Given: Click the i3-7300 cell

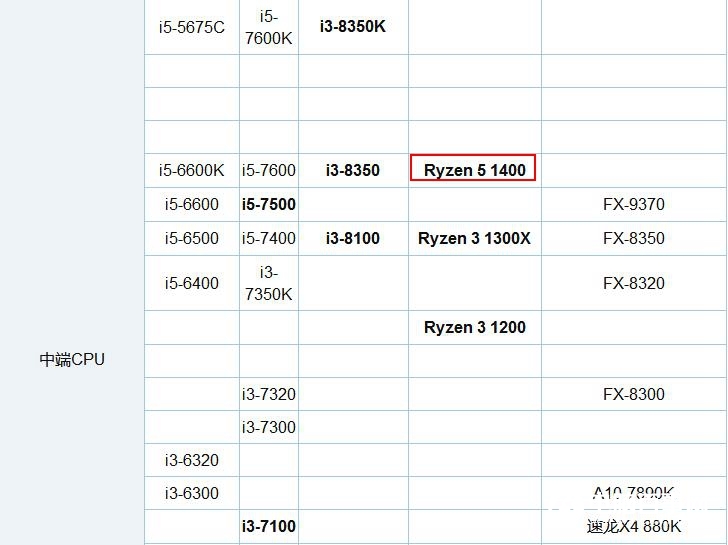Looking at the screenshot, I should pyautogui.click(x=268, y=427).
